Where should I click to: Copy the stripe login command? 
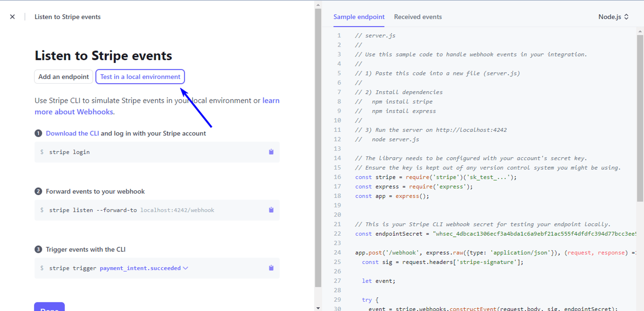[x=271, y=152]
